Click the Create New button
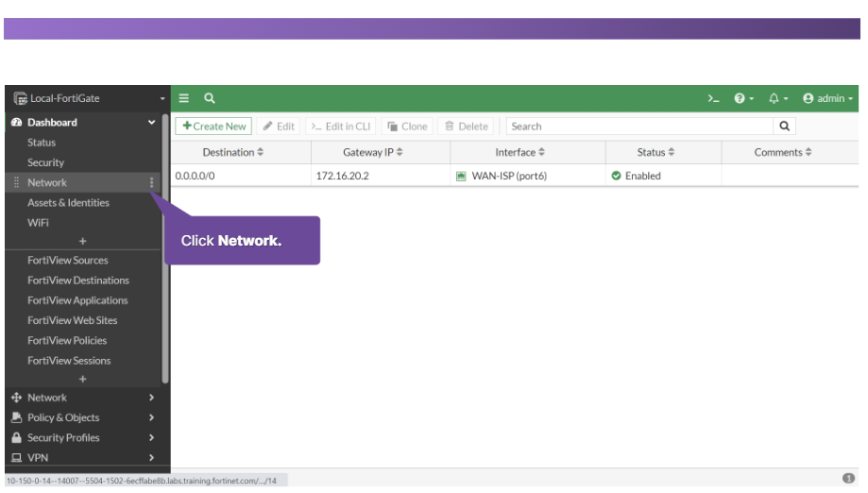The width and height of the screenshot is (868, 493). pos(213,127)
